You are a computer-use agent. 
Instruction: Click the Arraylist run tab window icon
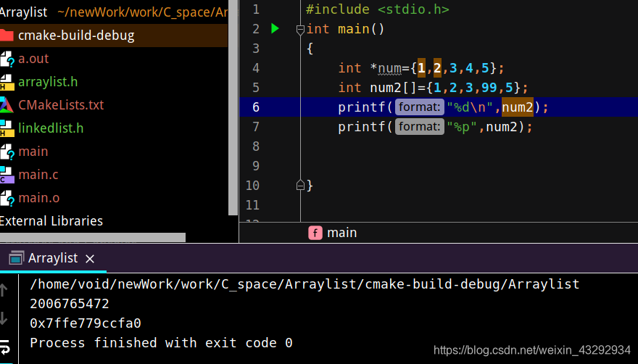[16, 259]
